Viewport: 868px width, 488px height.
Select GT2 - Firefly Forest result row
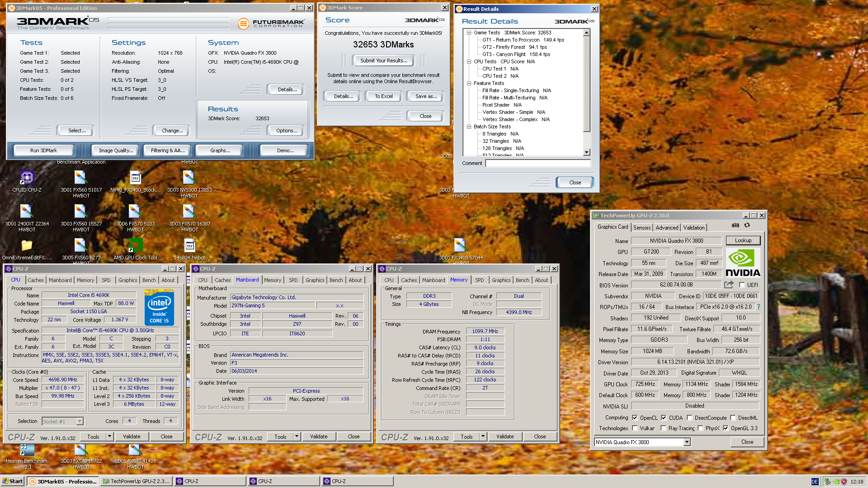pyautogui.click(x=514, y=47)
